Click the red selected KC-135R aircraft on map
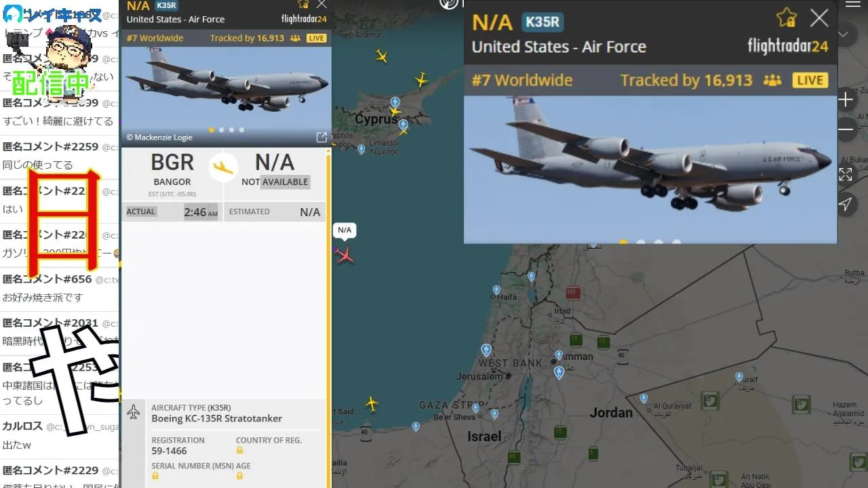This screenshot has width=868, height=488. click(344, 255)
